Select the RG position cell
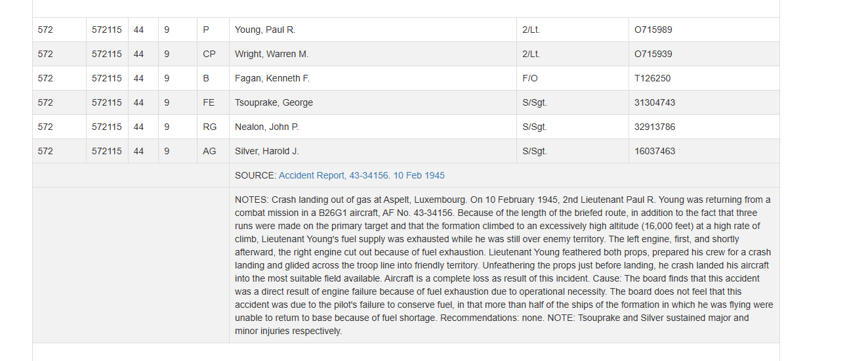 209,127
